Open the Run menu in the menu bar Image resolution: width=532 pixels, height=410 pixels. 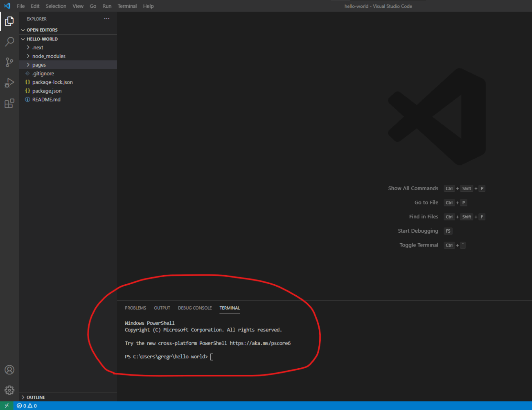[x=107, y=6]
